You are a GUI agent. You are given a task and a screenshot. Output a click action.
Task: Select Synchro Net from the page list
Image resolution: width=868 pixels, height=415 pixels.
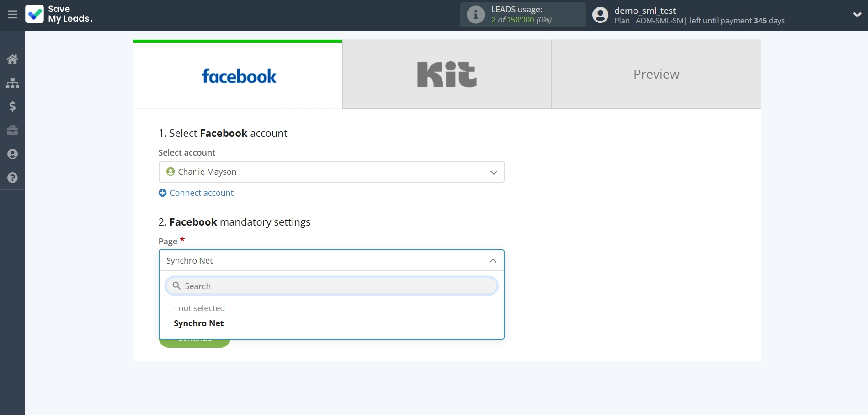coord(198,323)
